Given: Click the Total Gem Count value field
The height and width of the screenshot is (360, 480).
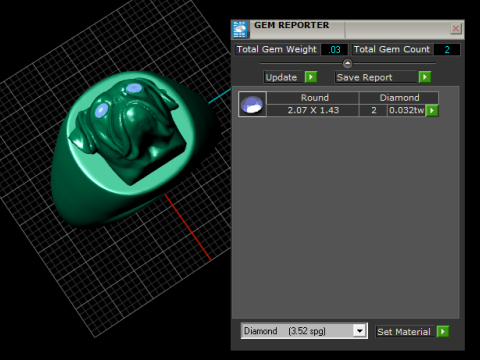Looking at the screenshot, I should click(447, 50).
